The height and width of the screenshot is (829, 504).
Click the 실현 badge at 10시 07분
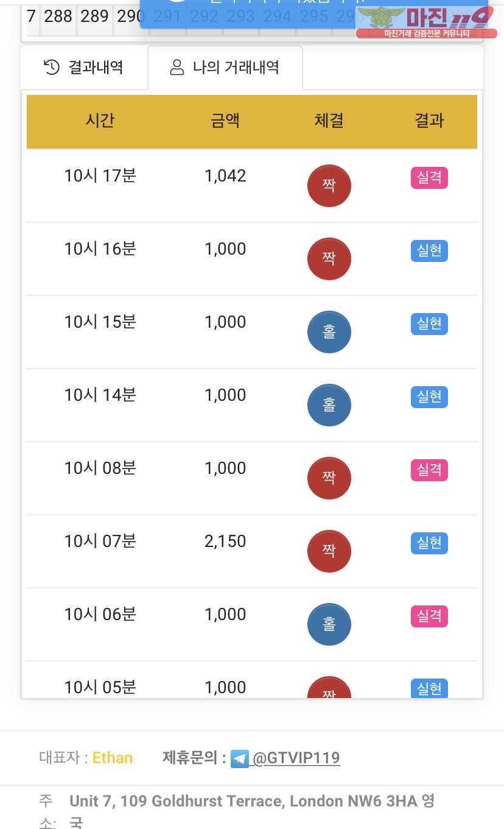pyautogui.click(x=429, y=543)
